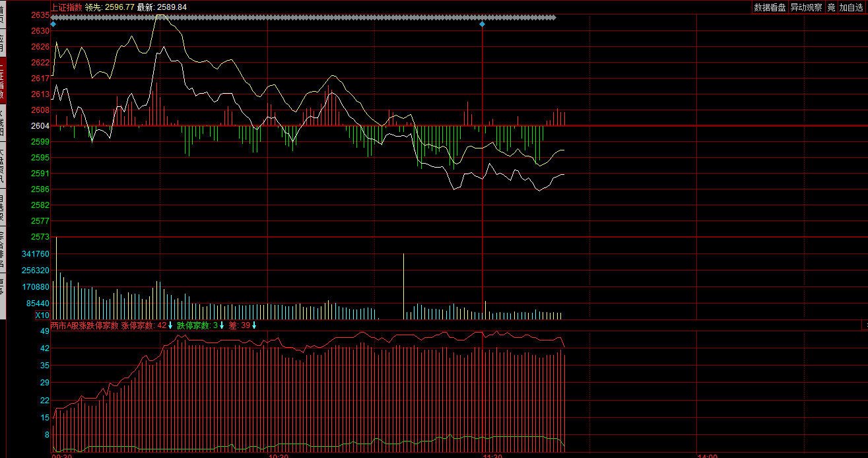The image size is (868, 458).
Task: Click the gray diamond info strip above the chart
Action: coord(304,17)
